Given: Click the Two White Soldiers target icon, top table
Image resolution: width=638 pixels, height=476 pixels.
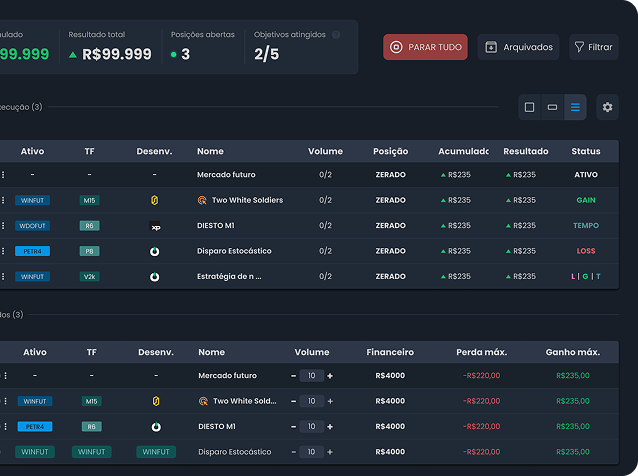Looking at the screenshot, I should [x=202, y=200].
